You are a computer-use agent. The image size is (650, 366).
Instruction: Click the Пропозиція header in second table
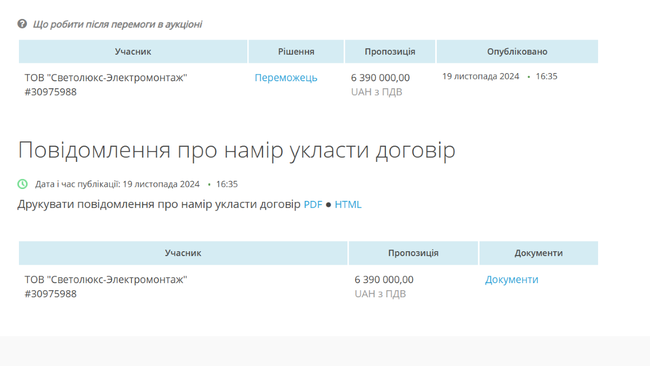click(x=413, y=253)
